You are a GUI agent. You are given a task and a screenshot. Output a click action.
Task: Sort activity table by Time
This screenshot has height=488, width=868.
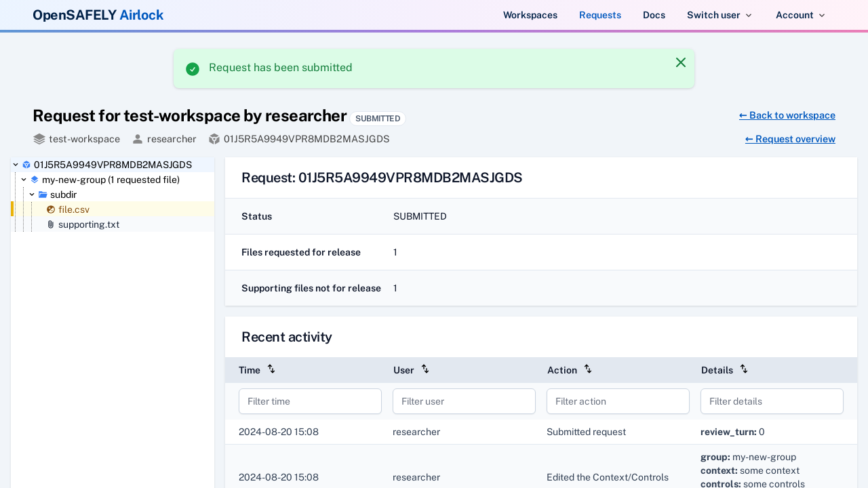[271, 369]
